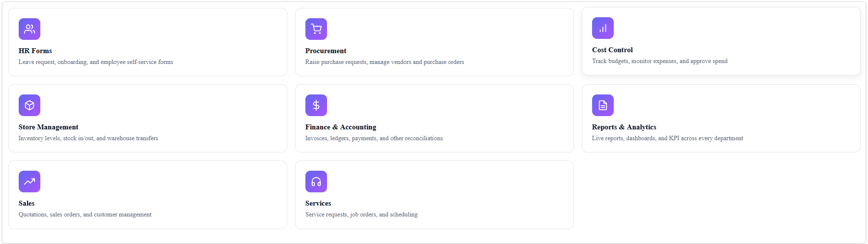Click the Reports & Analytics document icon

[x=603, y=105]
